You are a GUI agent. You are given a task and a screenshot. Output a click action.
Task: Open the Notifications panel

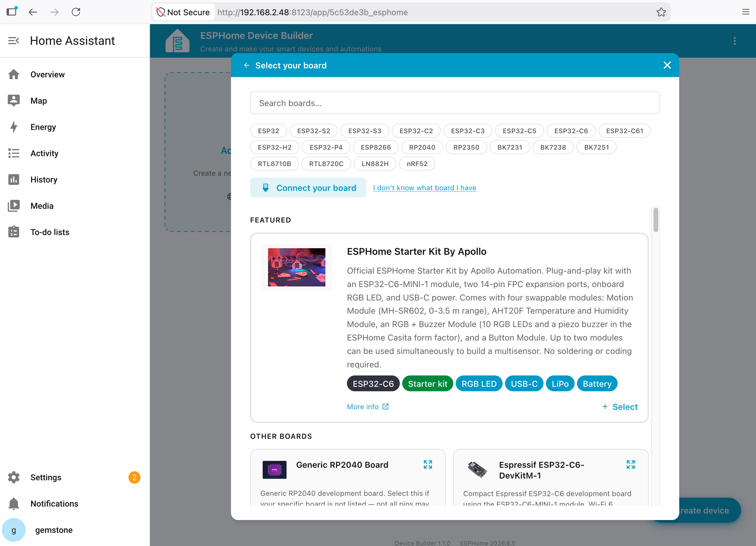[75, 504]
